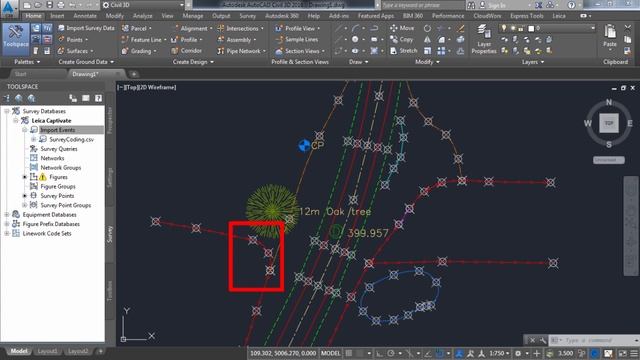Select the Stretch tool
The image size is (640, 360).
tap(404, 51)
